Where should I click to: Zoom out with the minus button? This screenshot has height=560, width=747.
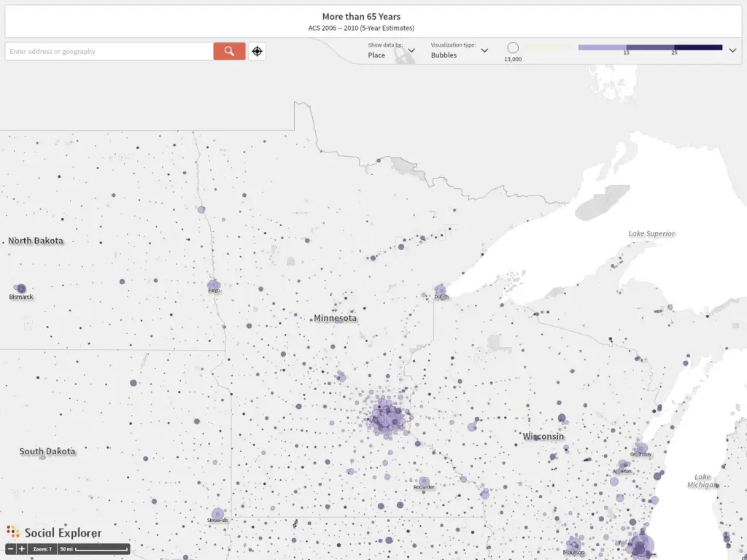click(x=11, y=548)
